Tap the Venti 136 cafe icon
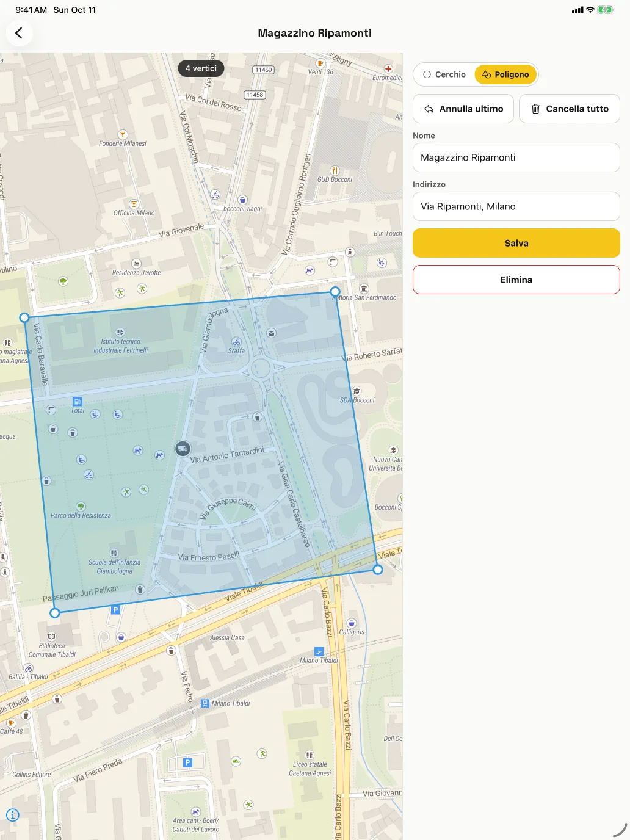 click(320, 63)
